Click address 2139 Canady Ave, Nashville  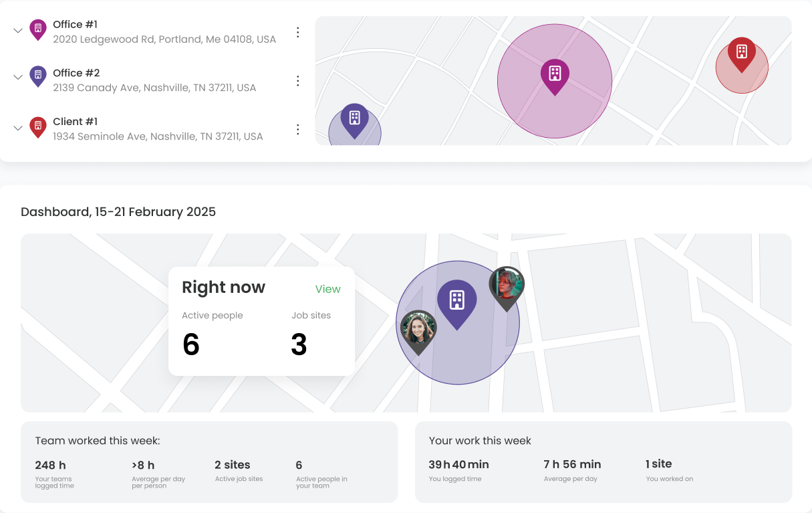[x=154, y=88]
